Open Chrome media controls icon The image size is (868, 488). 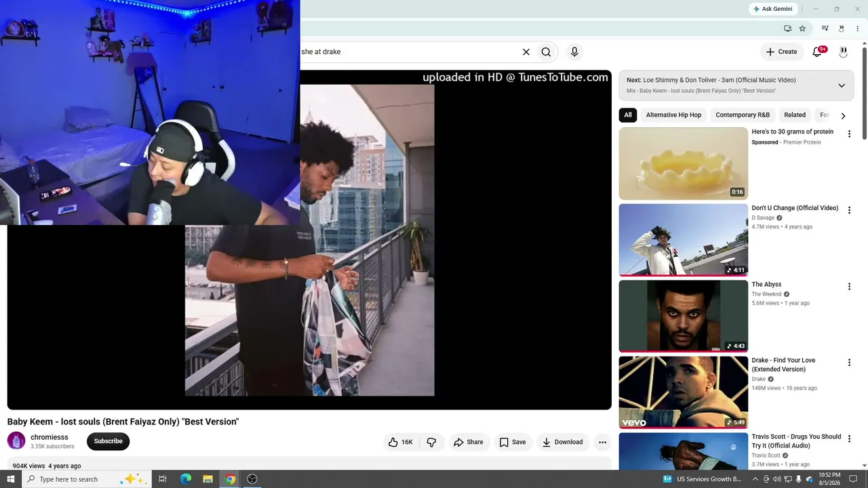pos(825,28)
